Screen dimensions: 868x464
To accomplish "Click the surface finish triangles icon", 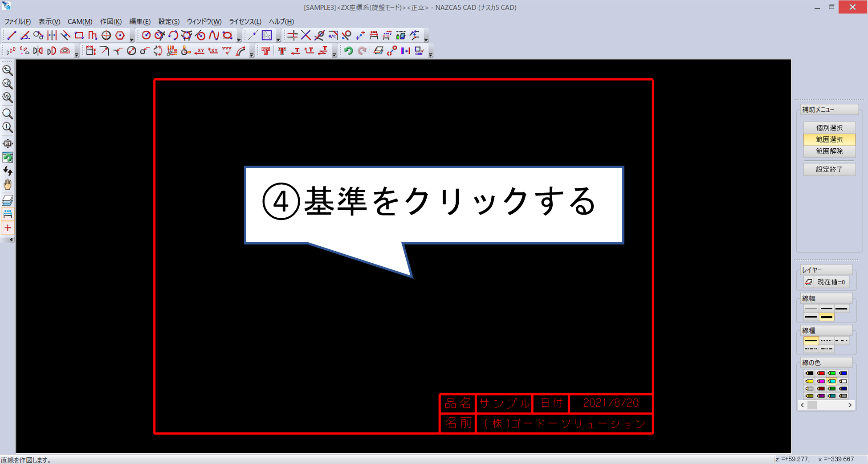I will (x=227, y=51).
